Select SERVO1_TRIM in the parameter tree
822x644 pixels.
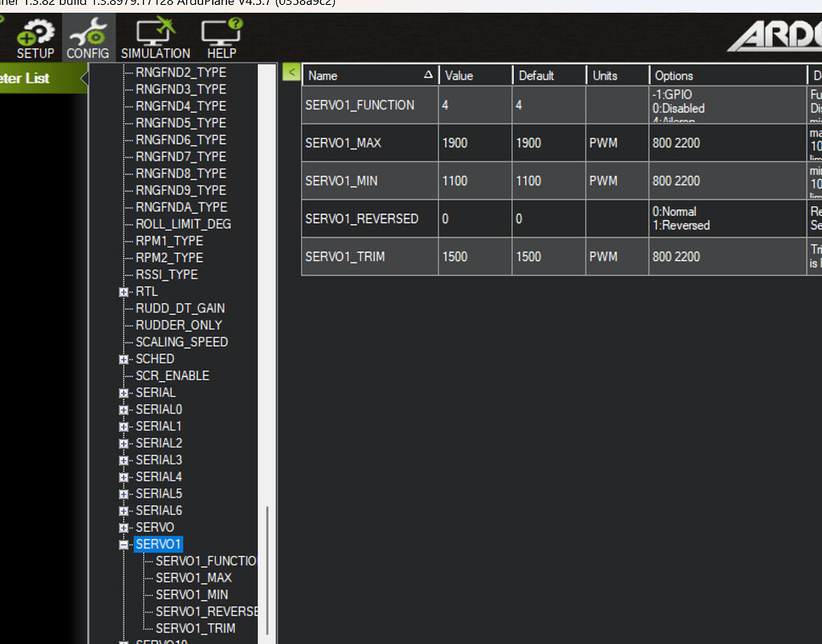point(195,628)
